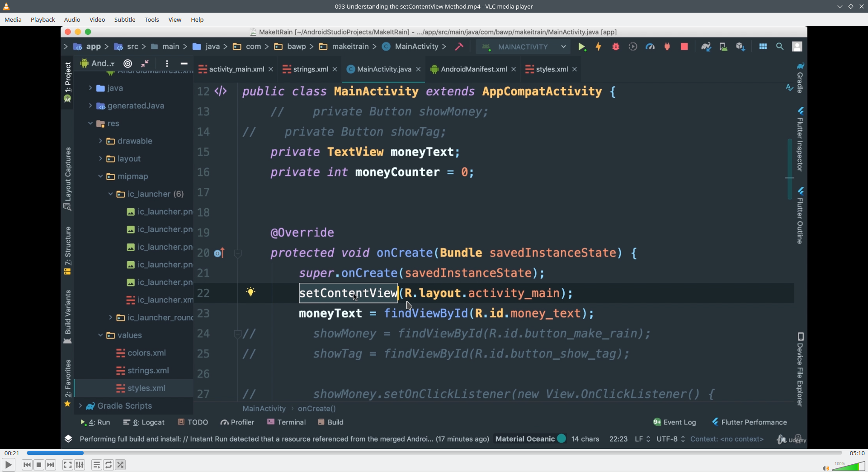The image size is (868, 472).
Task: Open the SDK Manager icon
Action: point(741,47)
